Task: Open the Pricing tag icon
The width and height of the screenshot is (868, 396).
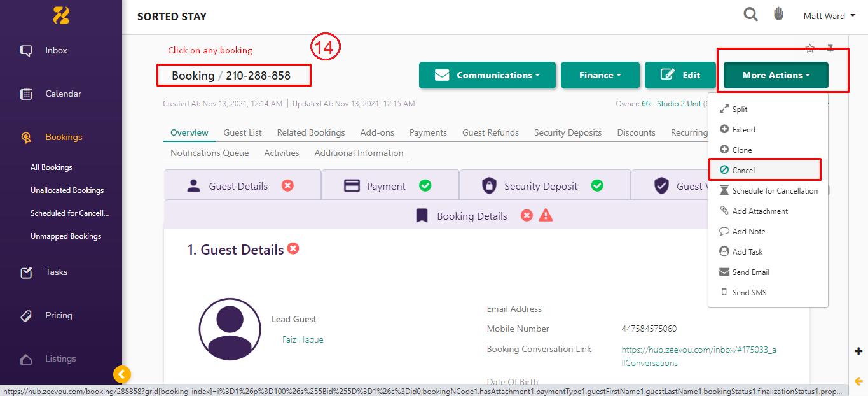Action: pyautogui.click(x=26, y=316)
